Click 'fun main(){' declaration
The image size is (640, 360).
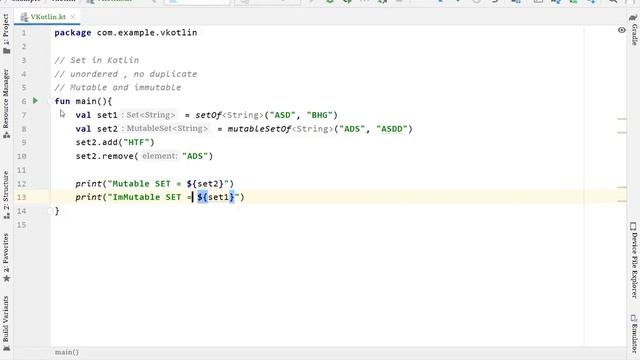tap(83, 101)
